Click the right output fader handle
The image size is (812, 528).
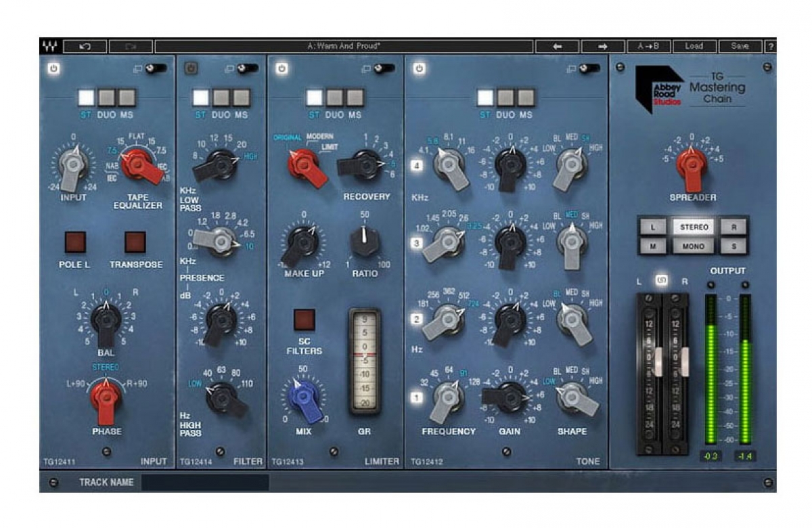pyautogui.click(x=683, y=362)
